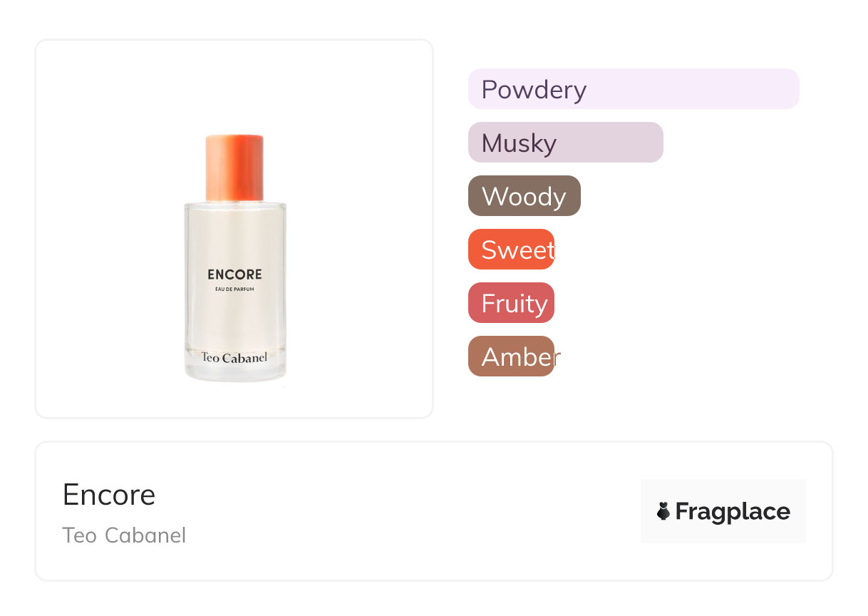This screenshot has height=616, width=868.
Task: Click the EAU DE PARFUM text on bottle
Action: click(x=234, y=289)
